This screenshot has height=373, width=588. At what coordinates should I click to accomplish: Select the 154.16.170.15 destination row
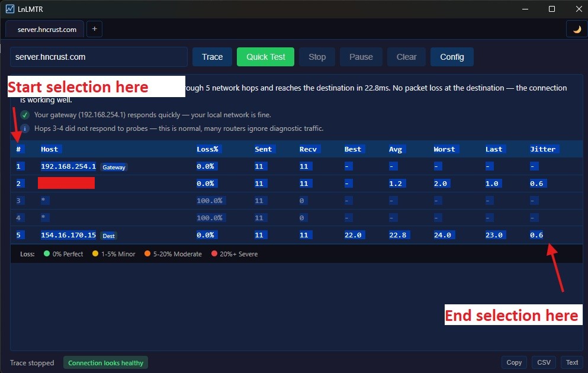[68, 235]
